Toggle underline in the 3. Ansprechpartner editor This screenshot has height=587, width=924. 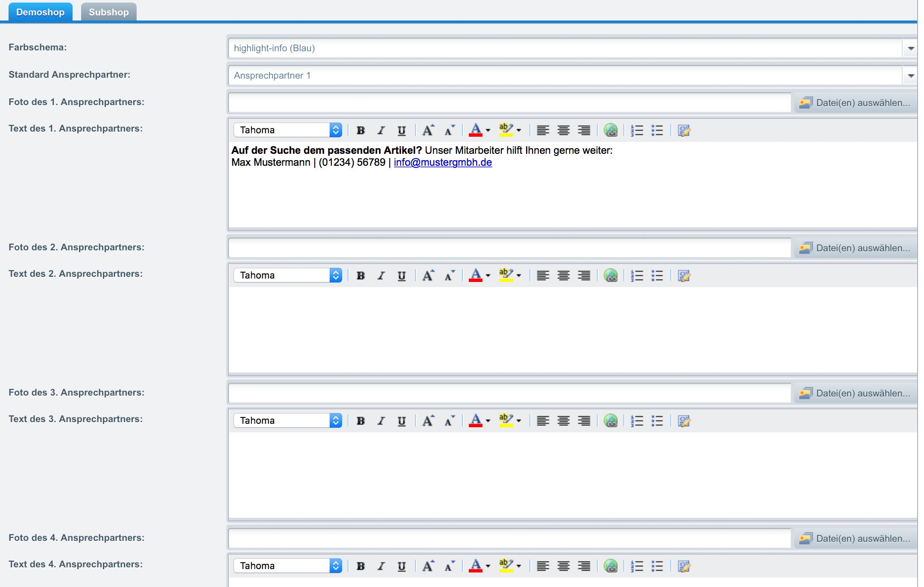pyautogui.click(x=402, y=421)
